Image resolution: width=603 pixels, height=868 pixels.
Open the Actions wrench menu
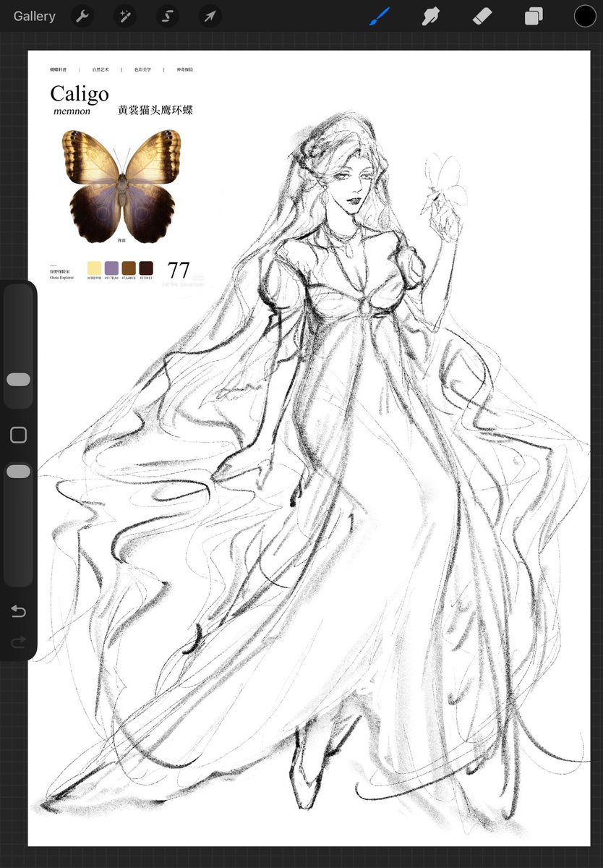point(83,16)
